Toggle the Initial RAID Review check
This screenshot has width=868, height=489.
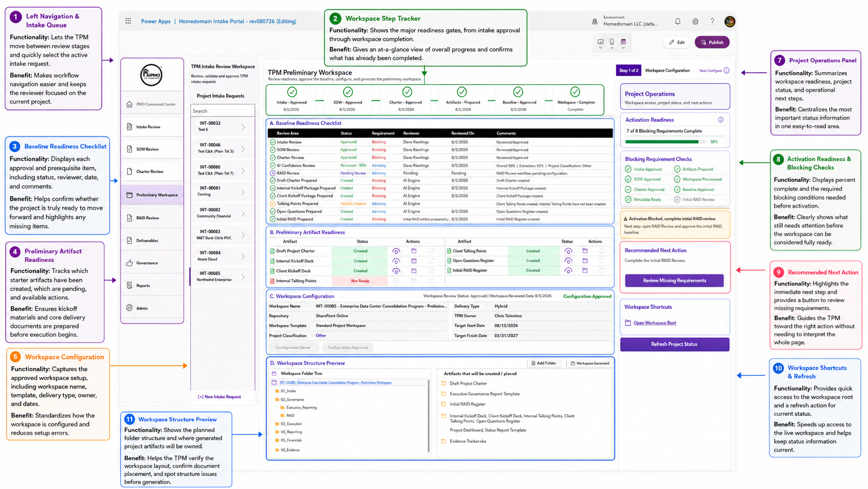click(677, 200)
